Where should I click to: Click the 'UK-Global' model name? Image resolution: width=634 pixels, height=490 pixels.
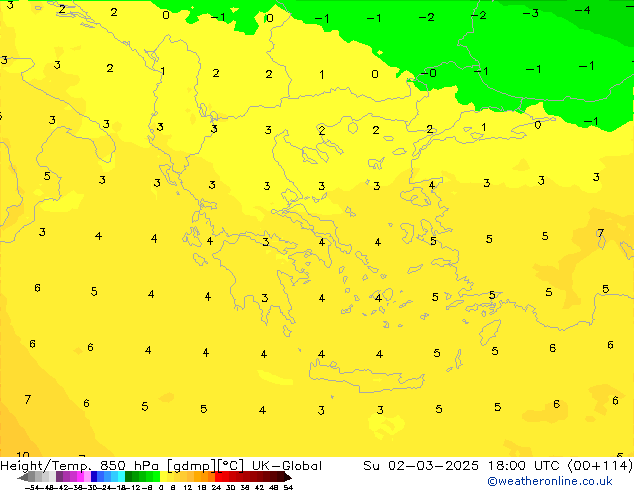pos(287,466)
